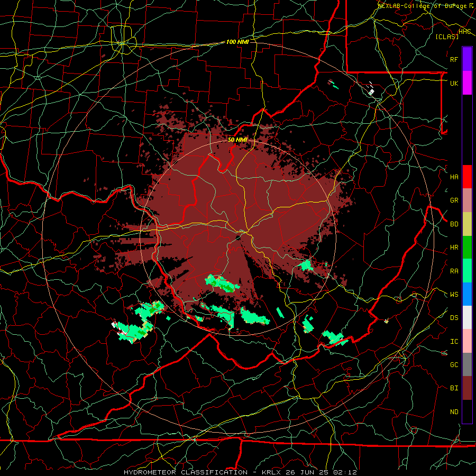The height and width of the screenshot is (476, 476).
Task: Click the IC light pink legend swatch
Action: [x=467, y=341]
